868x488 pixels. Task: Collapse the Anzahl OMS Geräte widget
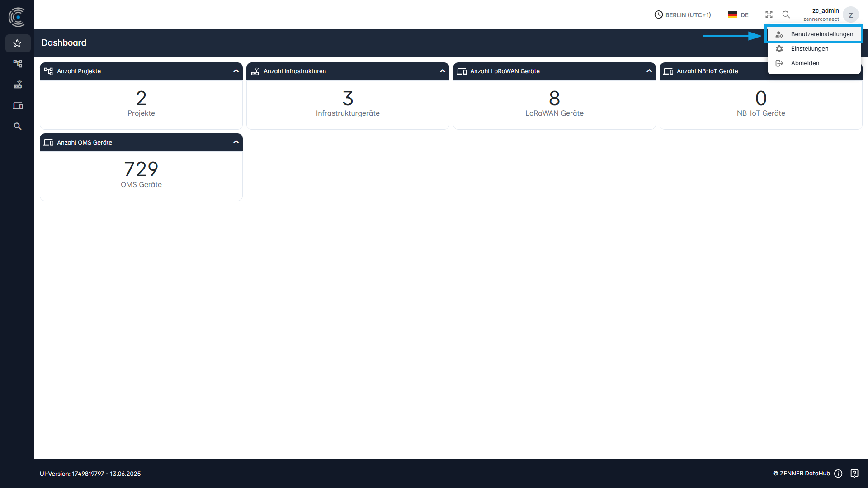(236, 142)
